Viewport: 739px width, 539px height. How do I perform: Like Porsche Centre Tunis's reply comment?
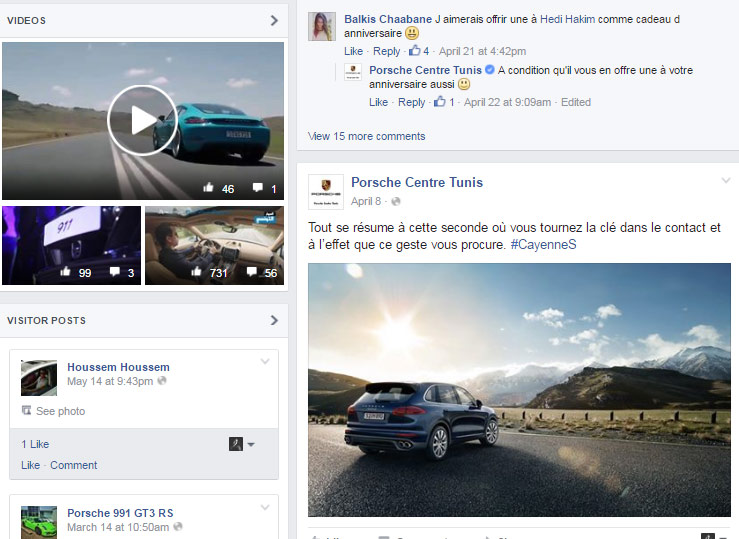(378, 102)
